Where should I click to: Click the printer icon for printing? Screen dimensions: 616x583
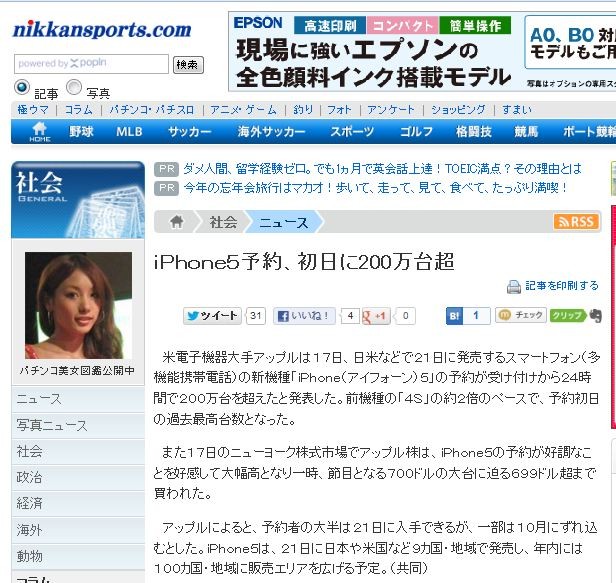513,287
